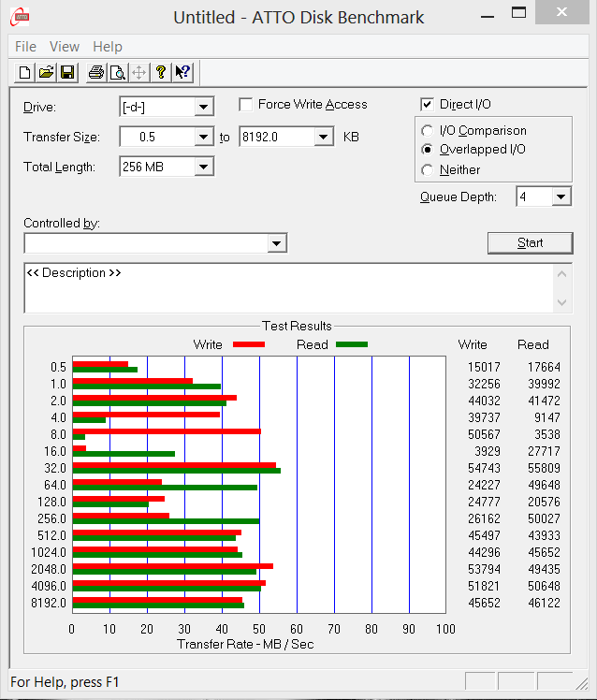Click the yellow question mark About icon
This screenshot has height=700, width=597.
click(x=161, y=72)
